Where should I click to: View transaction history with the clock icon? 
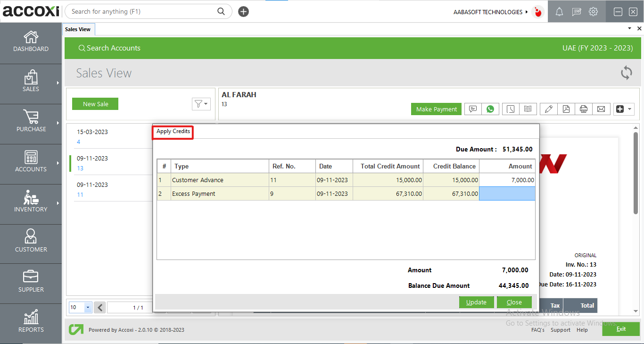tap(510, 109)
